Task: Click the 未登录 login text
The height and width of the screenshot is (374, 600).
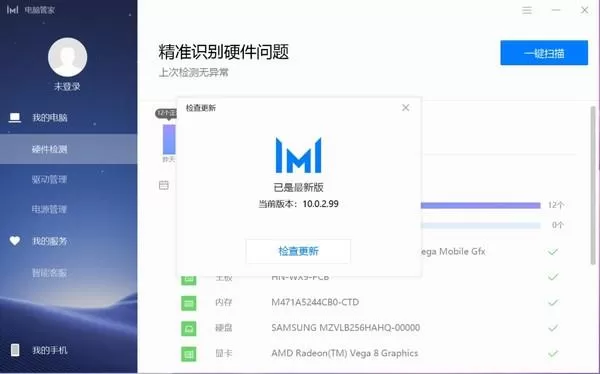Action: click(x=67, y=87)
